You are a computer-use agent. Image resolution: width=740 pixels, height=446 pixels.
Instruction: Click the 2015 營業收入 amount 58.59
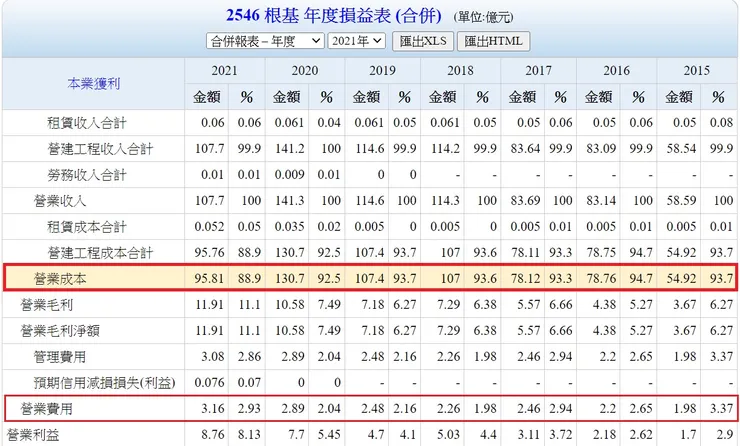tap(681, 201)
